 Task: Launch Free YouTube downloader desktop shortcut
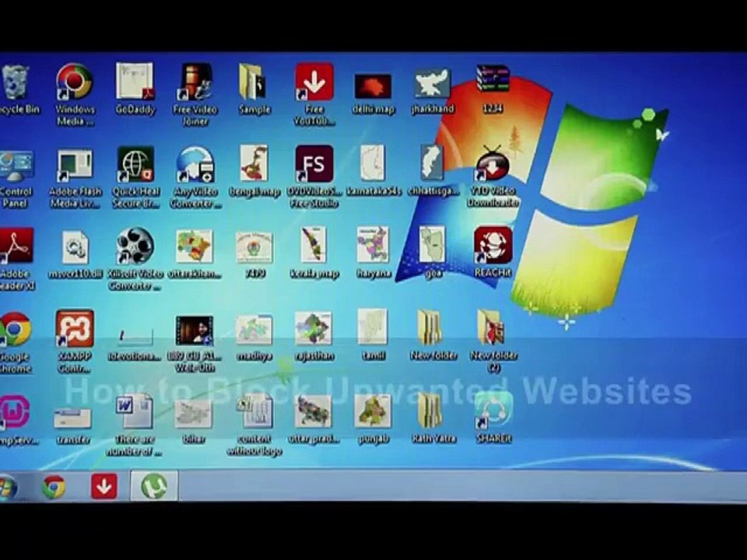[x=314, y=82]
